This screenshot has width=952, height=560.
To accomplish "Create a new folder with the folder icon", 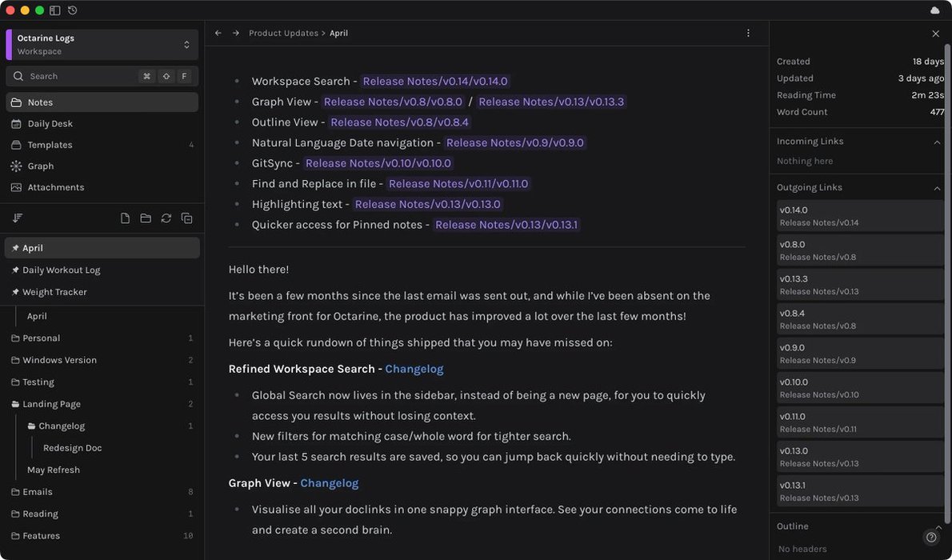I will click(x=146, y=218).
